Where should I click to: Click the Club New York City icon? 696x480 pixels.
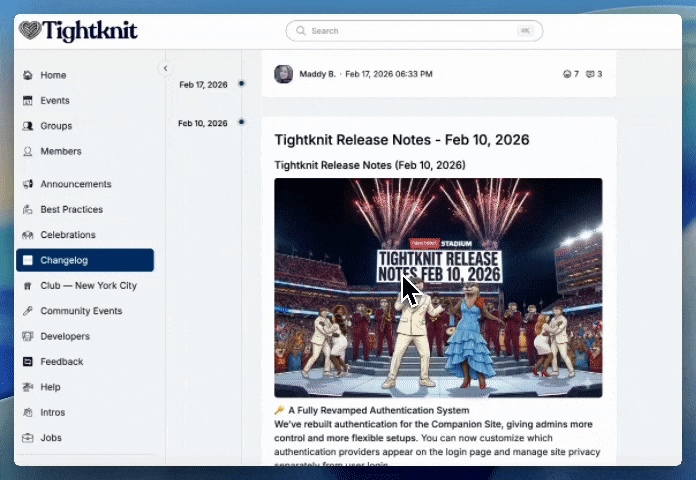pos(28,286)
